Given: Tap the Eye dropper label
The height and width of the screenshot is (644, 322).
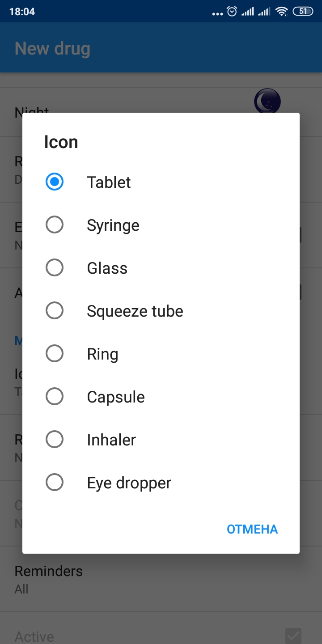Looking at the screenshot, I should point(129,483).
